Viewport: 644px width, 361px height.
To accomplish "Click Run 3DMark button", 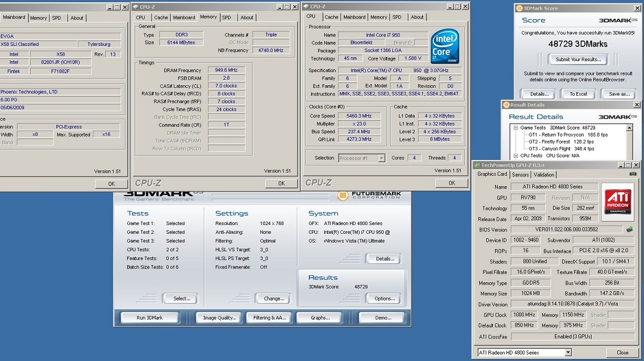I will [150, 318].
